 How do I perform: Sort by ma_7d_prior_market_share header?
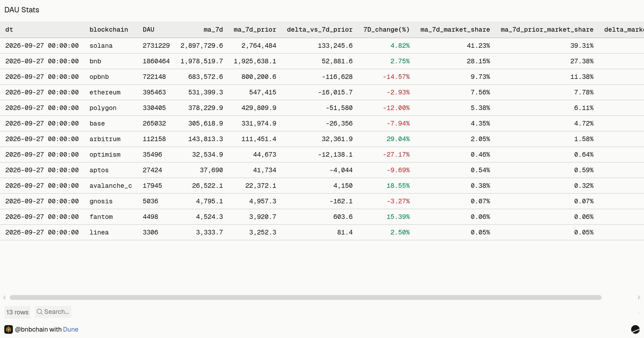[x=547, y=30]
